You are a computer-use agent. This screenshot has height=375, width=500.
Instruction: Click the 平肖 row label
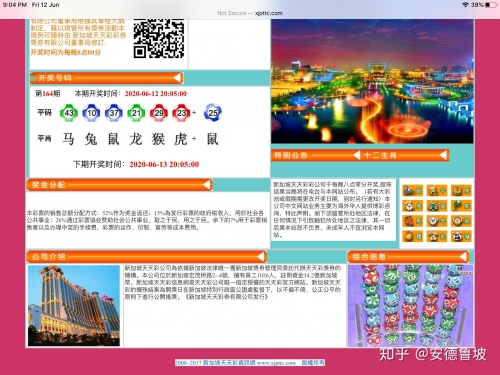44,138
